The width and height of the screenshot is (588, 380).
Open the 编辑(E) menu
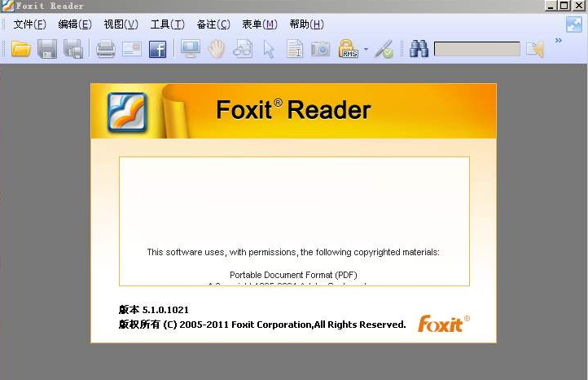click(x=75, y=24)
